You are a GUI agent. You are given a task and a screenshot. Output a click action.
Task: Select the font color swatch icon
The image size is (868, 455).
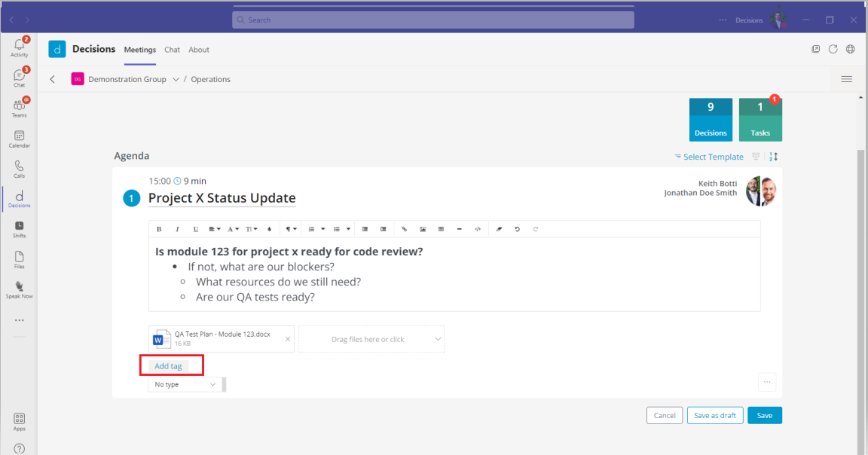(x=268, y=229)
